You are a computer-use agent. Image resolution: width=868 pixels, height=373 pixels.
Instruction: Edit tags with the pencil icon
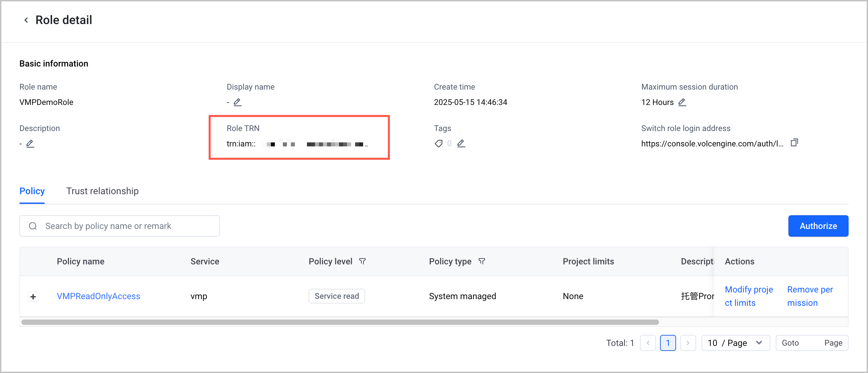pos(461,143)
